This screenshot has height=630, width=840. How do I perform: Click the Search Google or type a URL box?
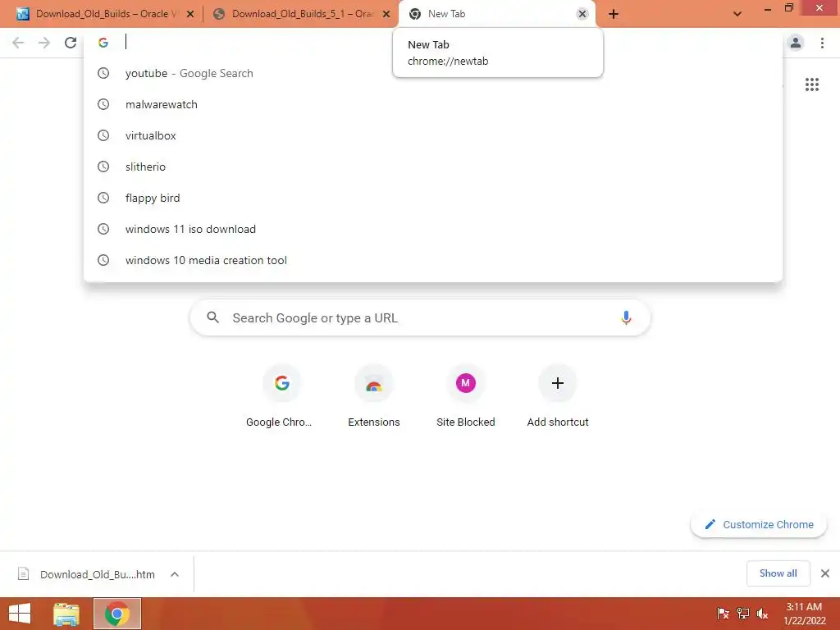(x=420, y=317)
